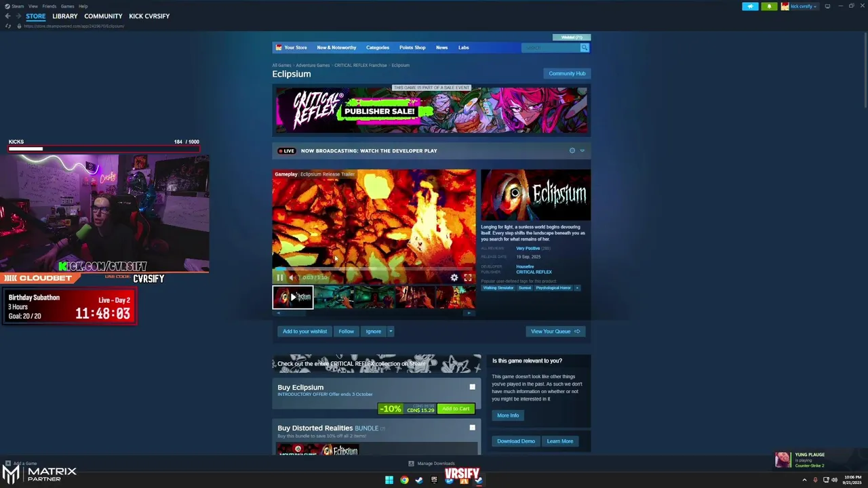The height and width of the screenshot is (488, 868).
Task: Click View Your Queue button
Action: [x=555, y=331]
